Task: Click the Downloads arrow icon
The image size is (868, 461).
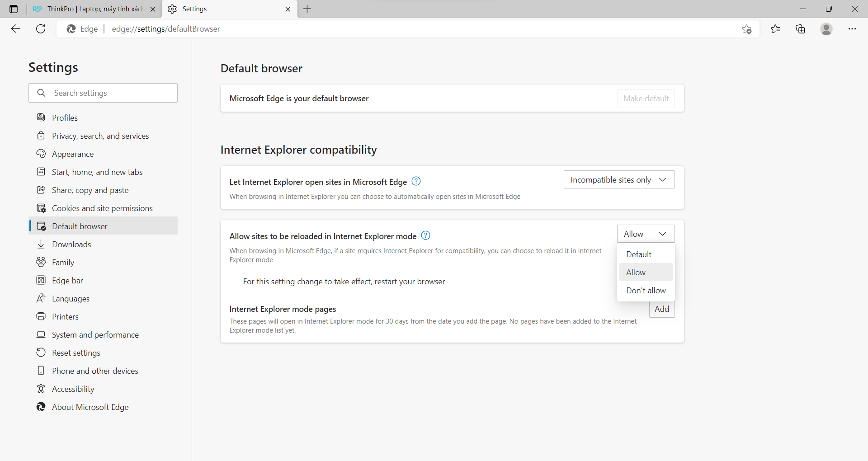Action: pyautogui.click(x=41, y=244)
